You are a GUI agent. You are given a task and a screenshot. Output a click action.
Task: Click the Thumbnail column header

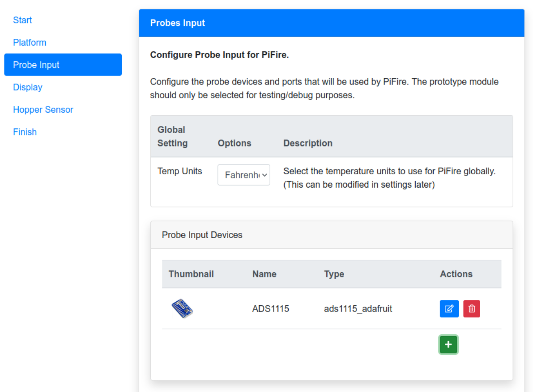pyautogui.click(x=191, y=274)
